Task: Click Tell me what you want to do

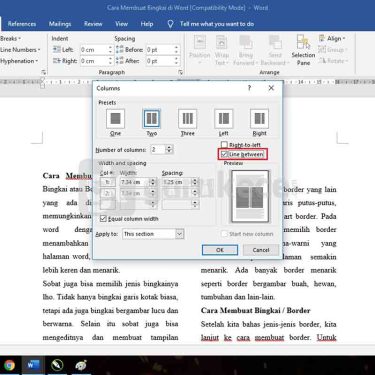Action: (x=217, y=24)
